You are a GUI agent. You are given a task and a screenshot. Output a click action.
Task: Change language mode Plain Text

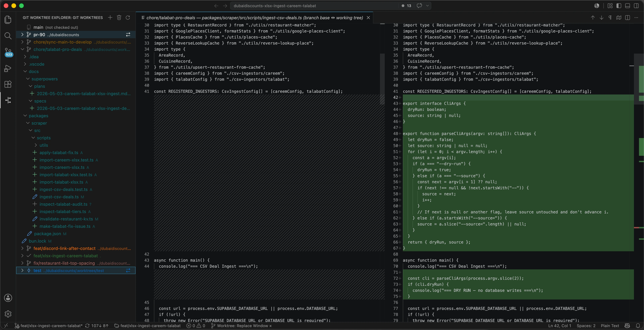click(x=610, y=326)
